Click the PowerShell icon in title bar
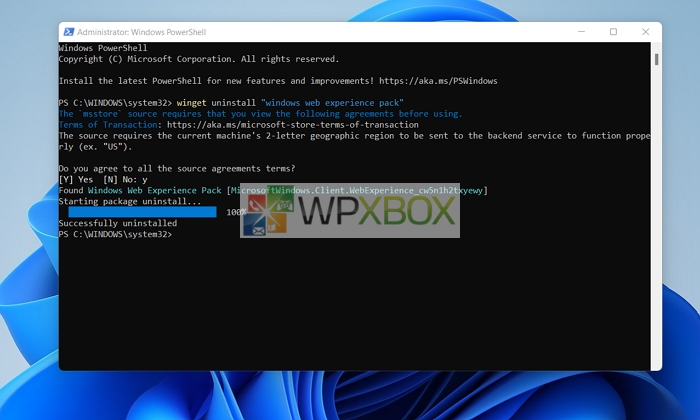The width and height of the screenshot is (700, 420). [x=69, y=32]
